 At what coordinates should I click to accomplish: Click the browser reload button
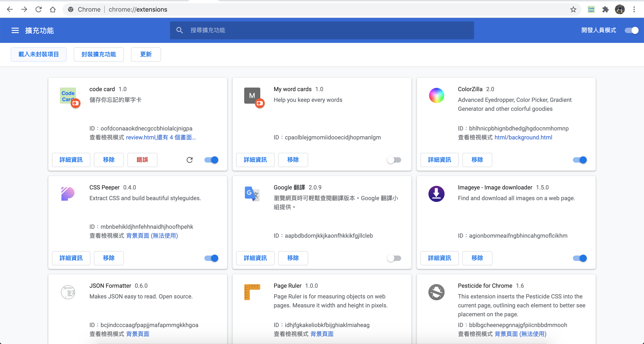[38, 9]
